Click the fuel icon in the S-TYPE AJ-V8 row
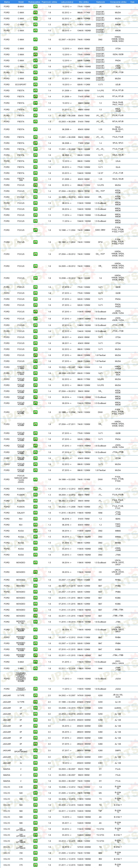 35,702
